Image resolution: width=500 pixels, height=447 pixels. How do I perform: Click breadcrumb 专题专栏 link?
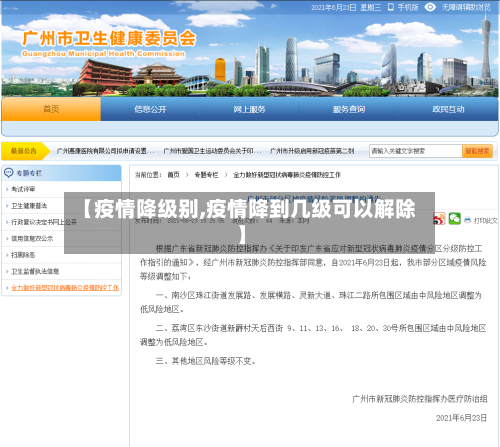click(x=206, y=175)
